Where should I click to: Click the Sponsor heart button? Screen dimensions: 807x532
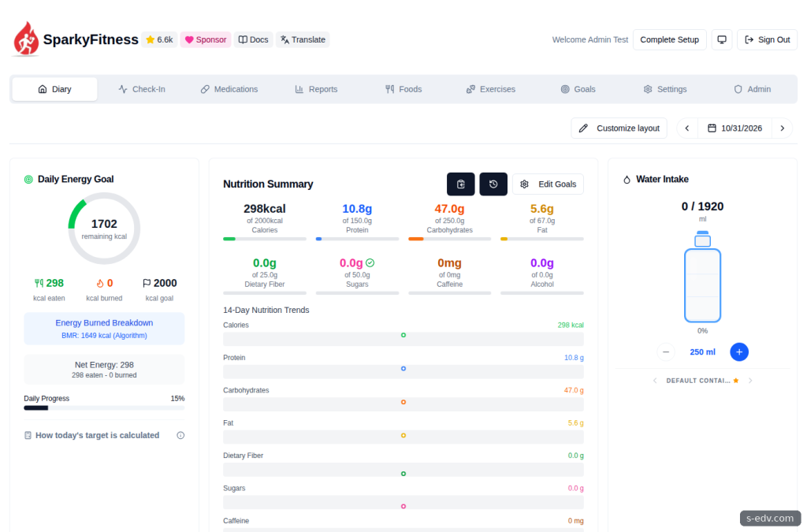[x=206, y=39]
